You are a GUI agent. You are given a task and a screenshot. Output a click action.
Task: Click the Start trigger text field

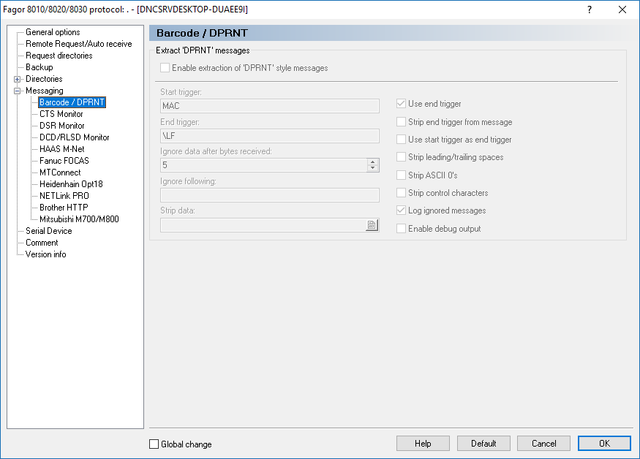click(x=270, y=106)
